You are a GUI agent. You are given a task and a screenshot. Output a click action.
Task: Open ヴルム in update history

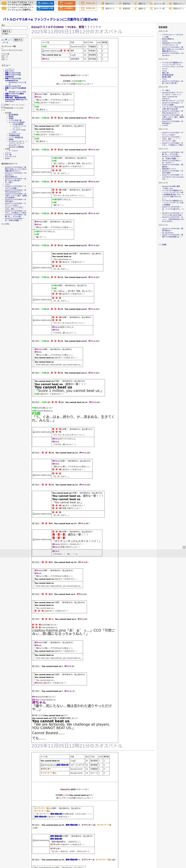(x=164, y=71)
